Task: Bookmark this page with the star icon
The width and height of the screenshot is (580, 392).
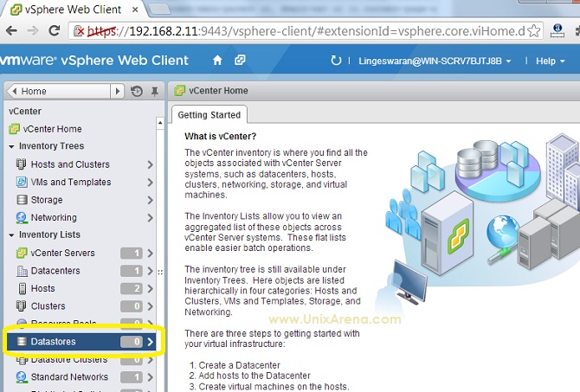Action: pos(534,30)
